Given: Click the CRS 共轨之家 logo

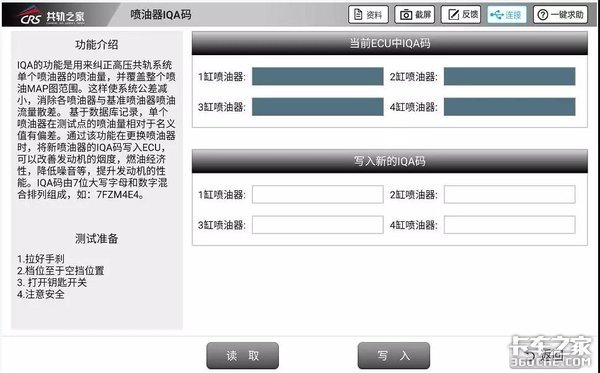Looking at the screenshot, I should [52, 16].
